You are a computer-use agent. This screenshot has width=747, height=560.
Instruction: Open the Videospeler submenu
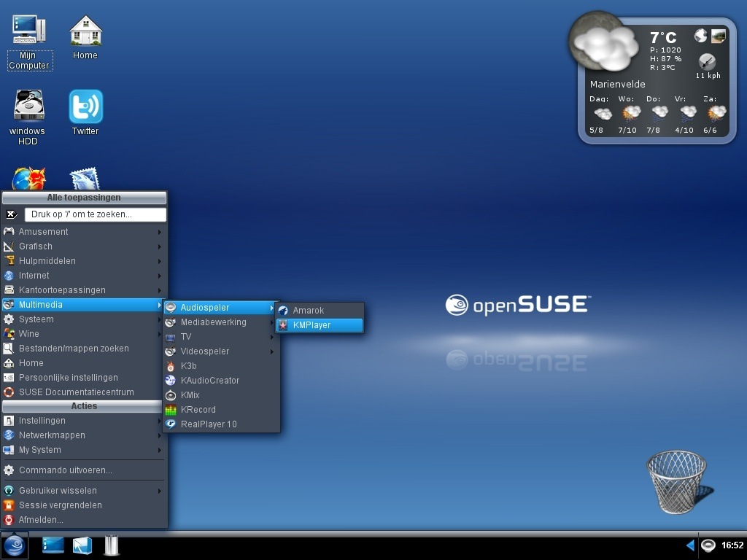click(221, 351)
